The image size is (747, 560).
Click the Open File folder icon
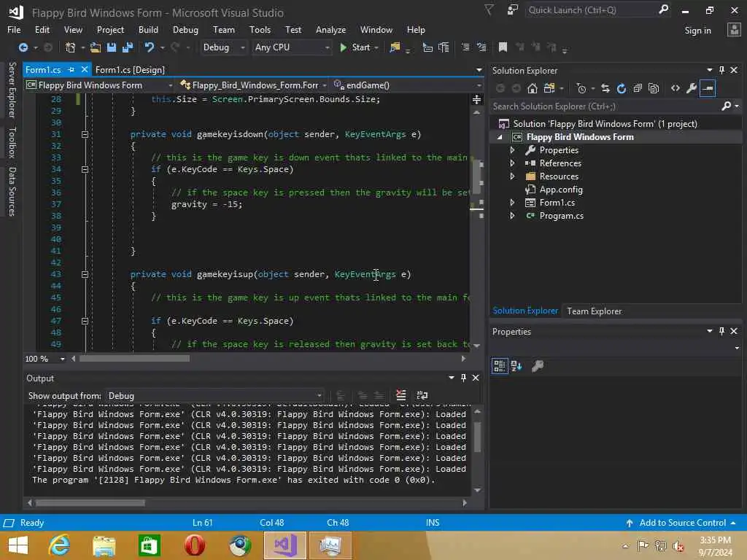(x=96, y=47)
